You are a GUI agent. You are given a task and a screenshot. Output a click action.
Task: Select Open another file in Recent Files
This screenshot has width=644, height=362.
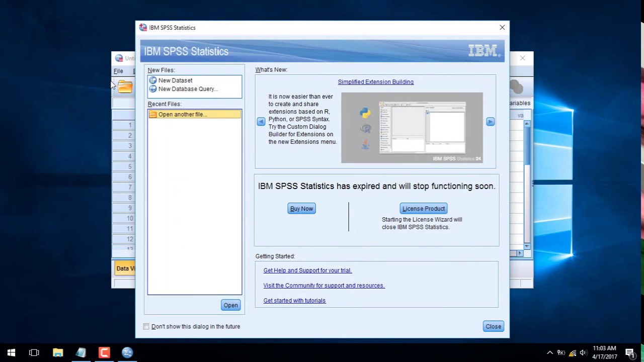click(x=195, y=115)
